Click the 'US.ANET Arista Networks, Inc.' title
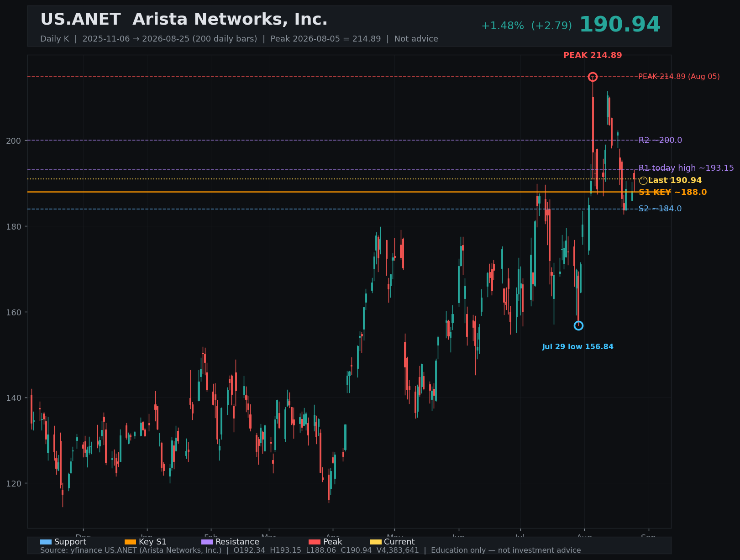 click(184, 20)
